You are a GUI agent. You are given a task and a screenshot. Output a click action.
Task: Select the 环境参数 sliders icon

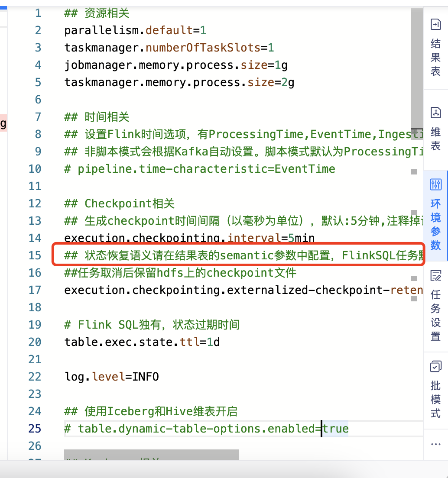tap(435, 185)
